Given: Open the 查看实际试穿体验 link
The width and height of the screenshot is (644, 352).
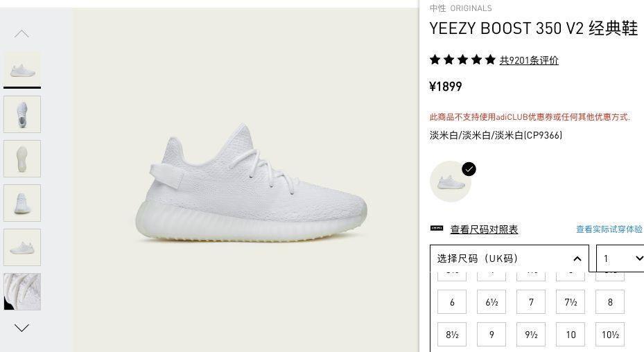Looking at the screenshot, I should 609,229.
